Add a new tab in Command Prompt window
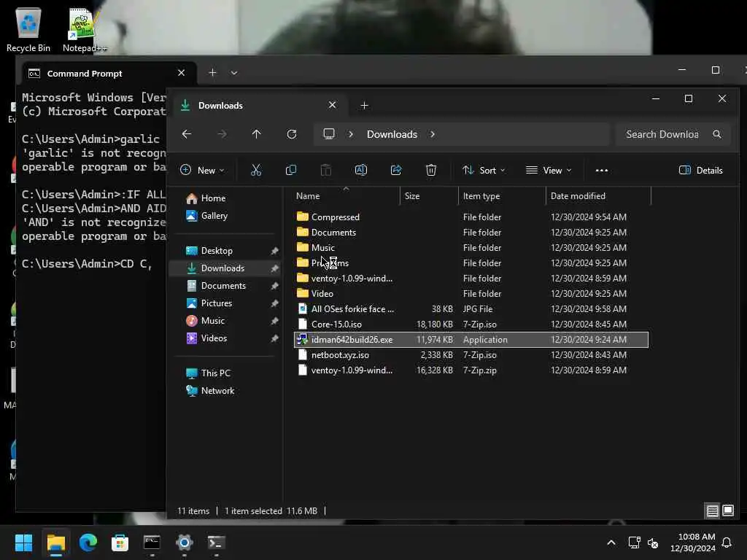The height and width of the screenshot is (560, 747). tap(212, 73)
